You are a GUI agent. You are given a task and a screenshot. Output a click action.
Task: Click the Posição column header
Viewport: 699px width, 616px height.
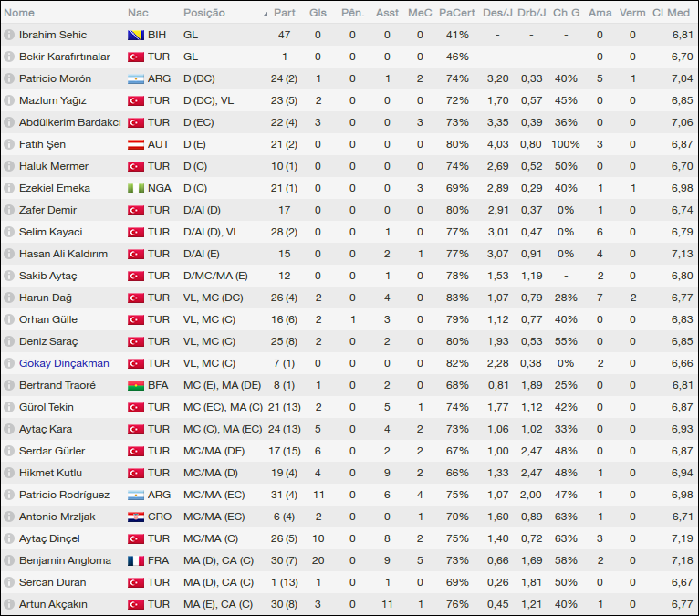204,13
